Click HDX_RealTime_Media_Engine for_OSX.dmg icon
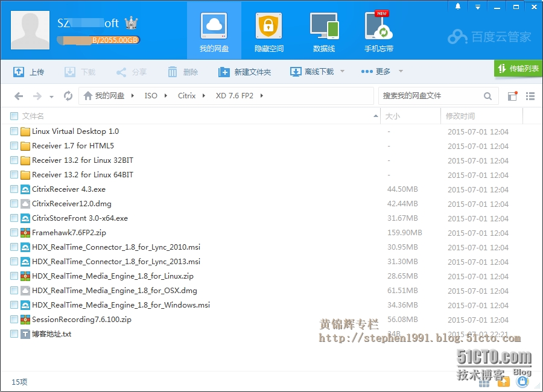Viewport: 543px width, 392px height. 25,291
